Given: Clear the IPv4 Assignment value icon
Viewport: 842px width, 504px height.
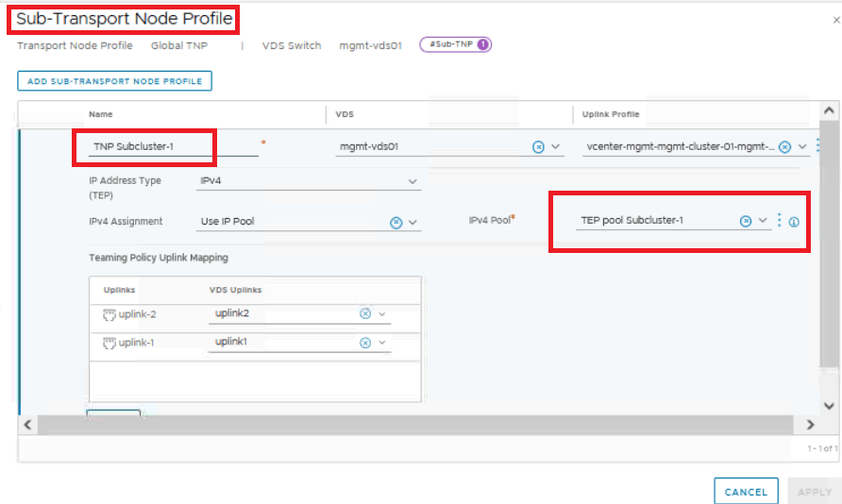Looking at the screenshot, I should [x=396, y=222].
